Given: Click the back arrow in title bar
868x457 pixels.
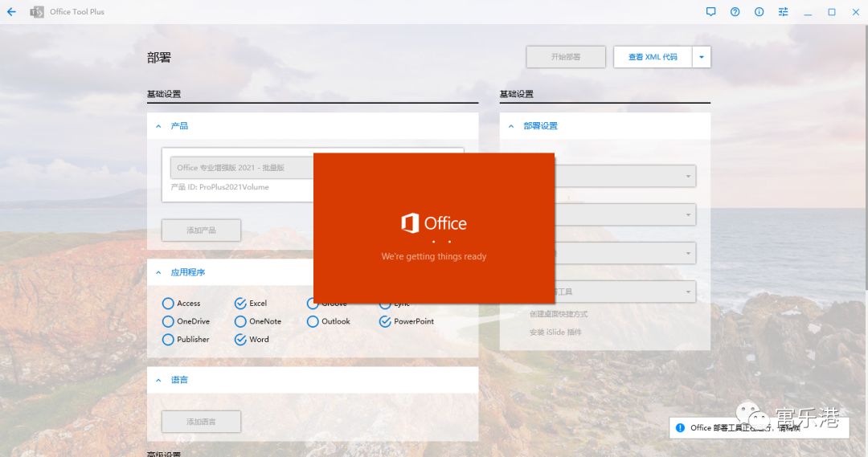Looking at the screenshot, I should click(x=11, y=12).
